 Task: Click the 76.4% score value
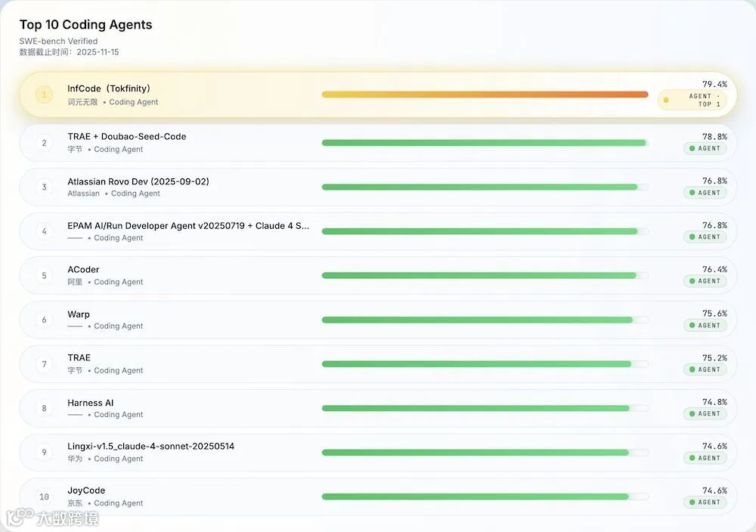click(714, 269)
